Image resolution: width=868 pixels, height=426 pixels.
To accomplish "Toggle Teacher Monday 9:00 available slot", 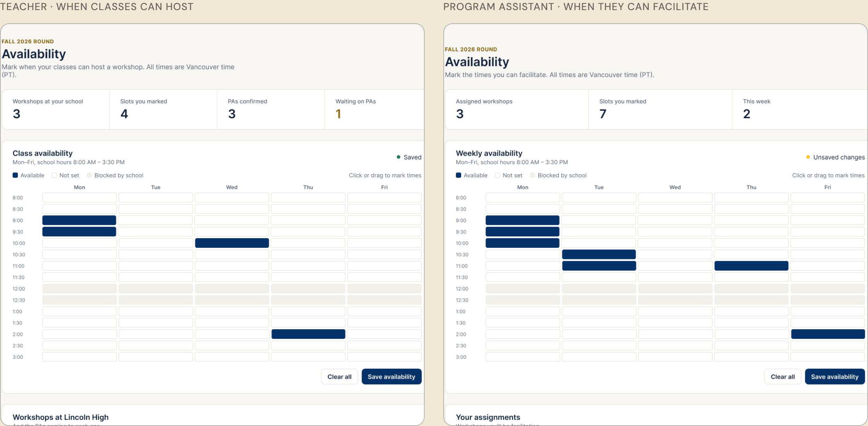I will point(79,220).
